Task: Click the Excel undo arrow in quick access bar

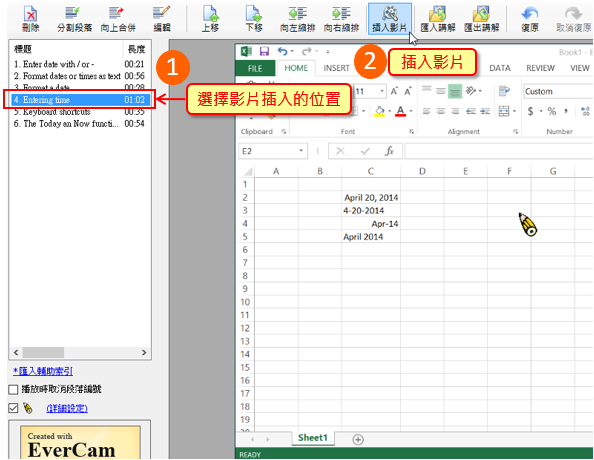Action: pos(282,51)
